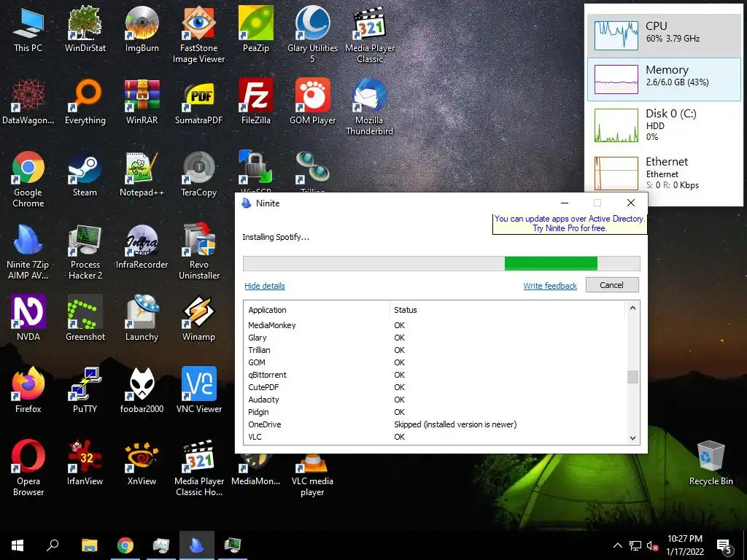Open taskbar search magnifier
The image size is (747, 560).
pos(53,545)
